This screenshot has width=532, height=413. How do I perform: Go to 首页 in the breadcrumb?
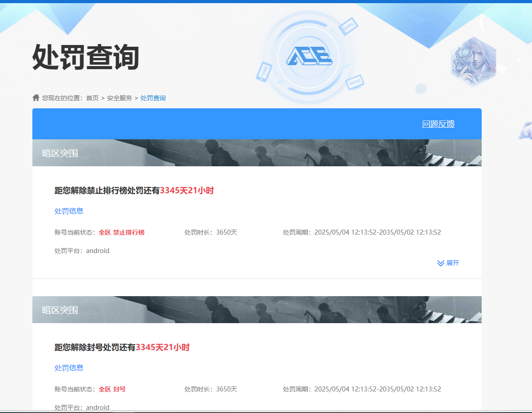(92, 98)
